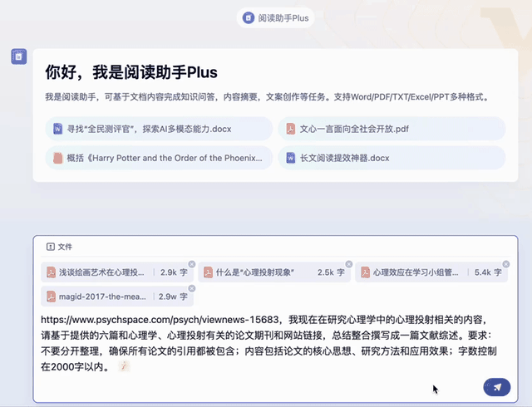Click the psychspace.com URL in prompt

click(160, 320)
